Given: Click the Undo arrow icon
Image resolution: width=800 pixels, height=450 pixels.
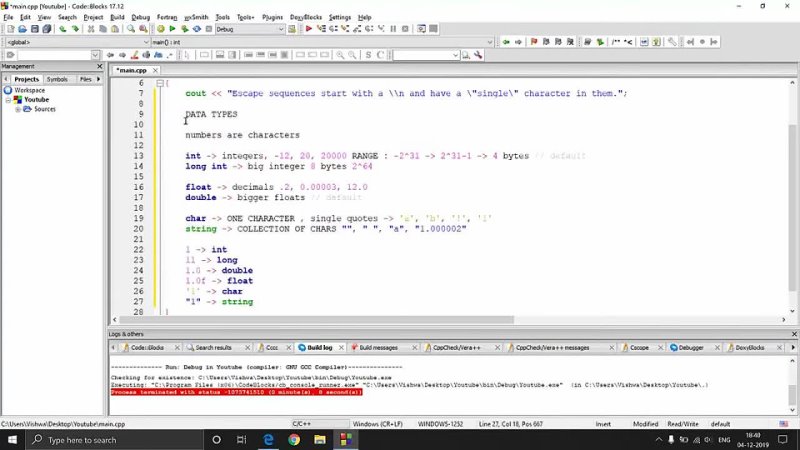Looking at the screenshot, I should click(x=62, y=29).
